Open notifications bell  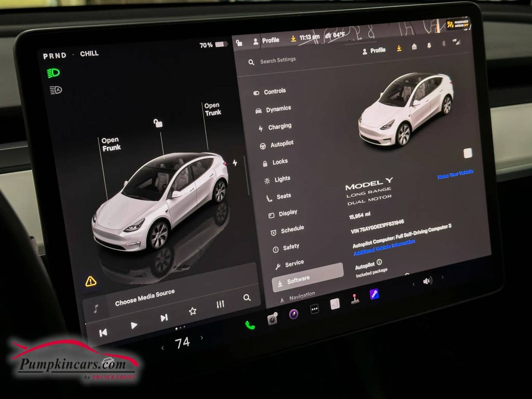pos(429,45)
